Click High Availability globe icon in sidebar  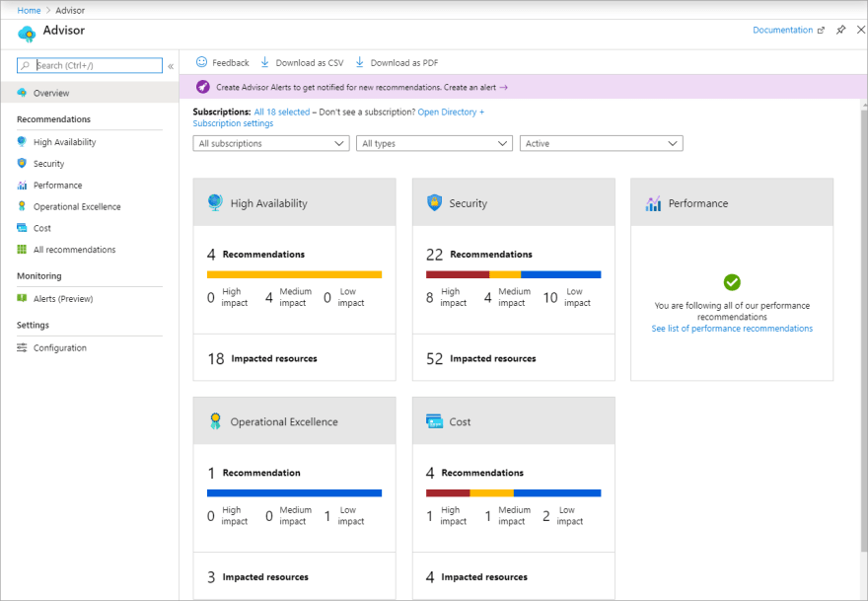coord(22,142)
